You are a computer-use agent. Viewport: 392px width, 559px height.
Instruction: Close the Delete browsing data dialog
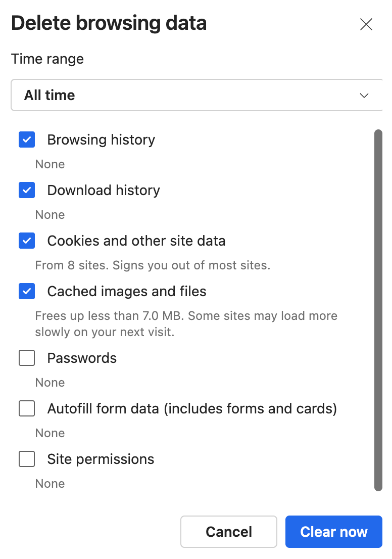pyautogui.click(x=366, y=24)
